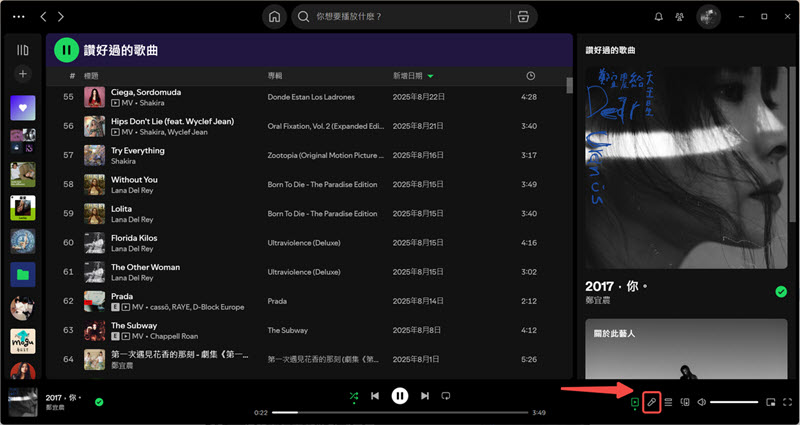This screenshot has height=425, width=800.
Task: Go forward with the right arrow
Action: (x=61, y=17)
